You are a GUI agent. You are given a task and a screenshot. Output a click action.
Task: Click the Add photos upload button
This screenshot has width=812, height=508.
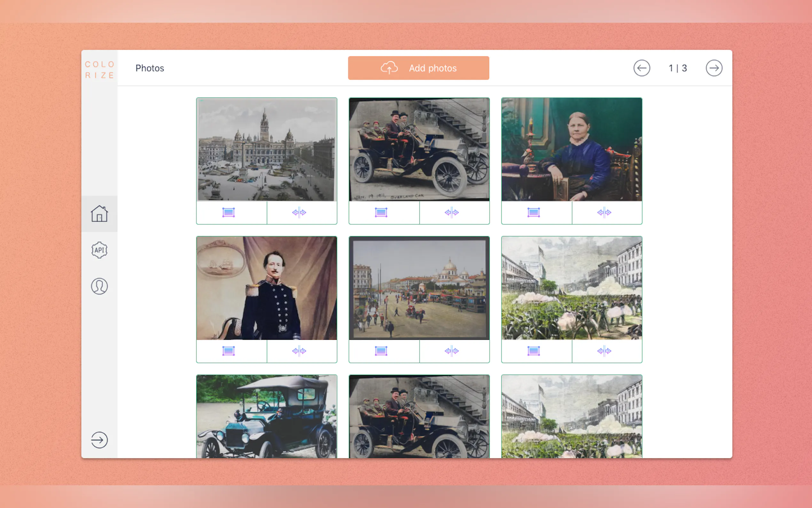(x=418, y=68)
